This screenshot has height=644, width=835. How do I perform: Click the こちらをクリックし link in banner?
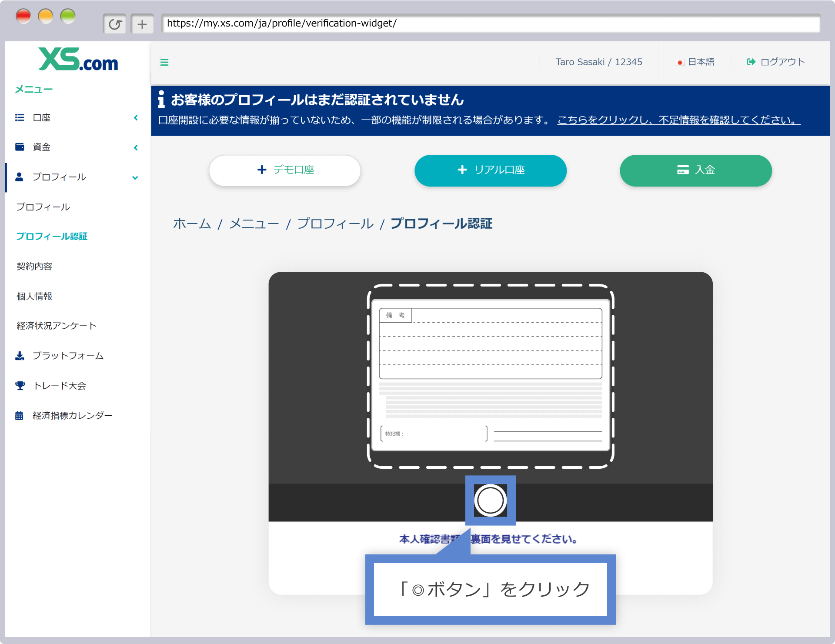pyautogui.click(x=679, y=120)
